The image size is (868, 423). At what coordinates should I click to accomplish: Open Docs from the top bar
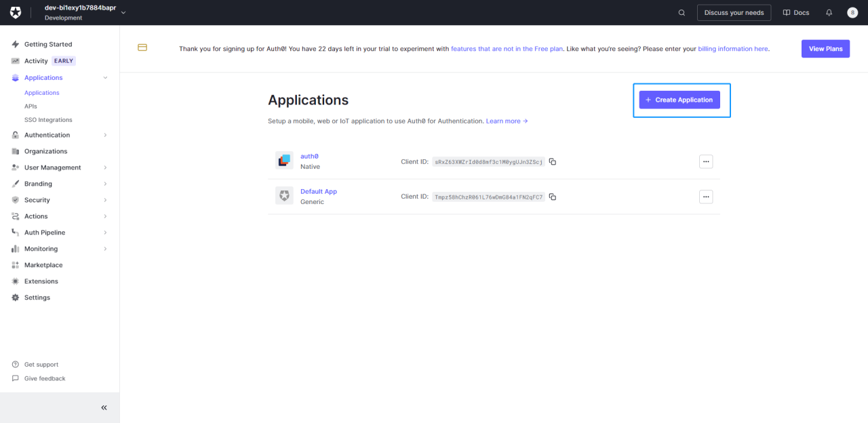[x=796, y=13]
